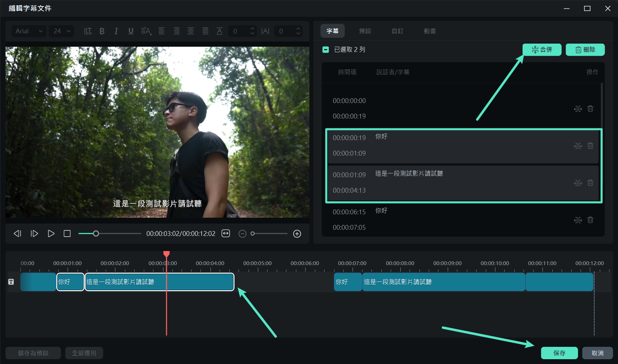Click fit-to-width timeline icon
The width and height of the screenshot is (618, 364).
click(226, 234)
